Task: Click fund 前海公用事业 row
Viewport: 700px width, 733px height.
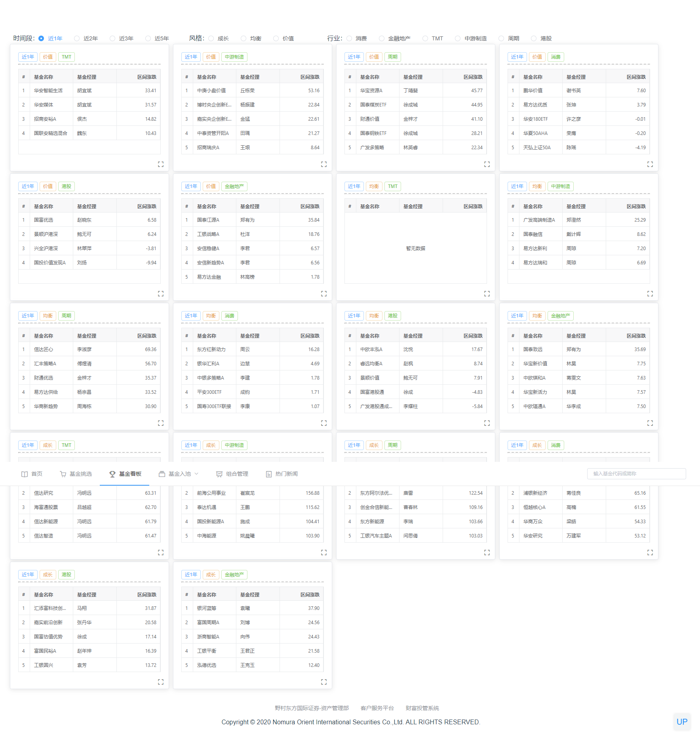Action: (252, 493)
